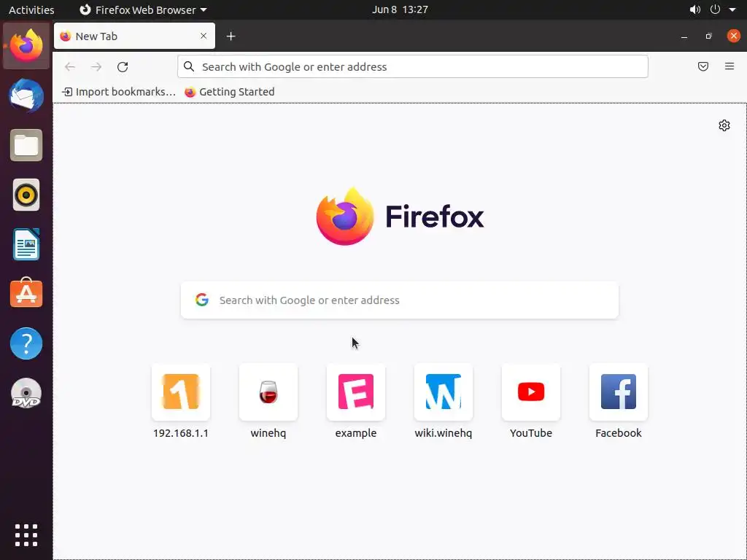Open the Getting Started bookmark
This screenshot has width=747, height=560.
click(x=230, y=92)
